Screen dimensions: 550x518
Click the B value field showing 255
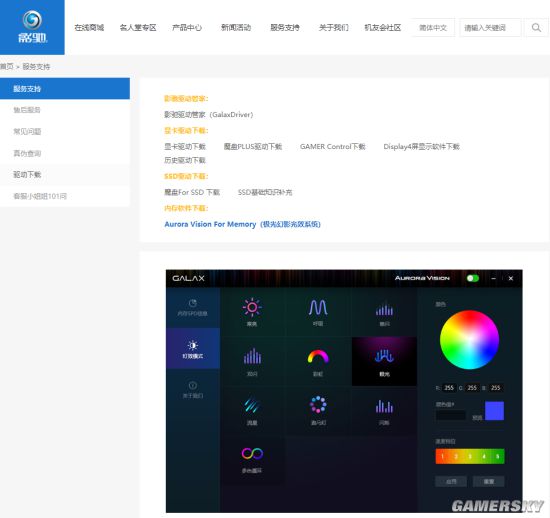click(x=496, y=388)
